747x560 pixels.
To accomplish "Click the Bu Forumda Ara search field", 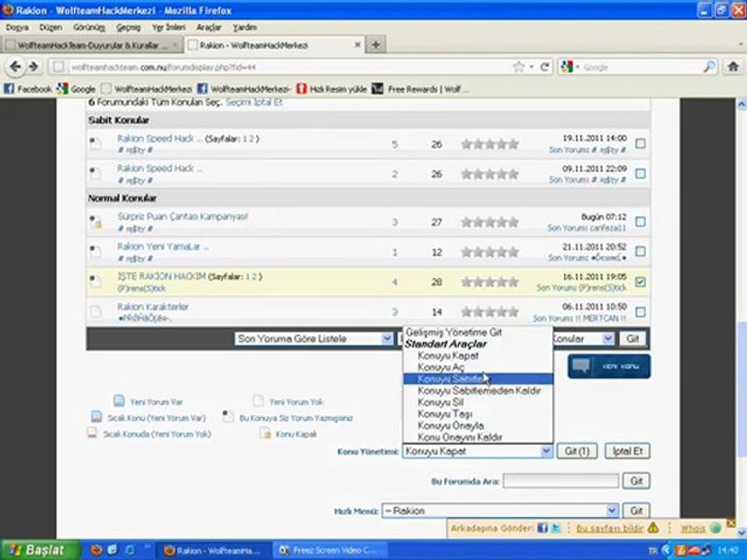I will pos(560,481).
